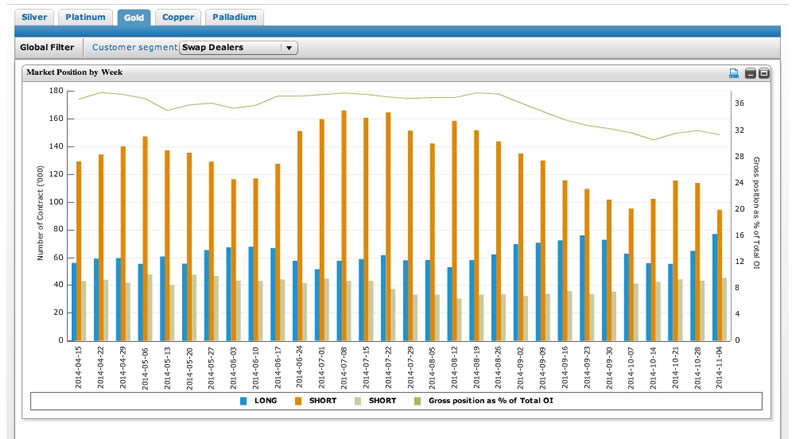Minimize the Market Position by Week panel
The width and height of the screenshot is (800, 439).
coord(750,73)
